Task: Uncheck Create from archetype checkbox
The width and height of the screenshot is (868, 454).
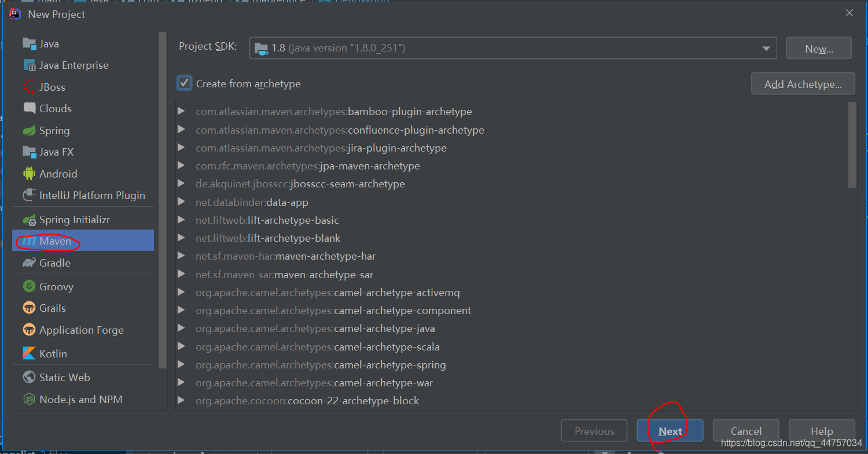Action: click(x=184, y=83)
